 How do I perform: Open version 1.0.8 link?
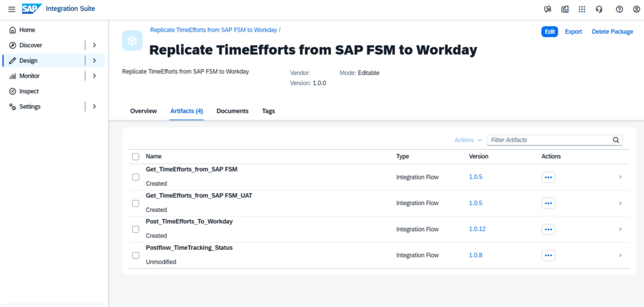point(475,255)
